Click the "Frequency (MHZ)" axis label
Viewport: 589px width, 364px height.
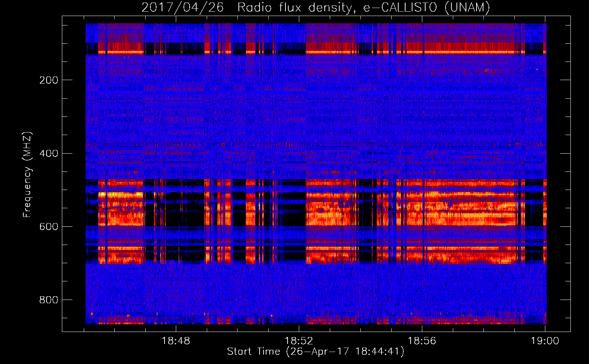(27, 175)
